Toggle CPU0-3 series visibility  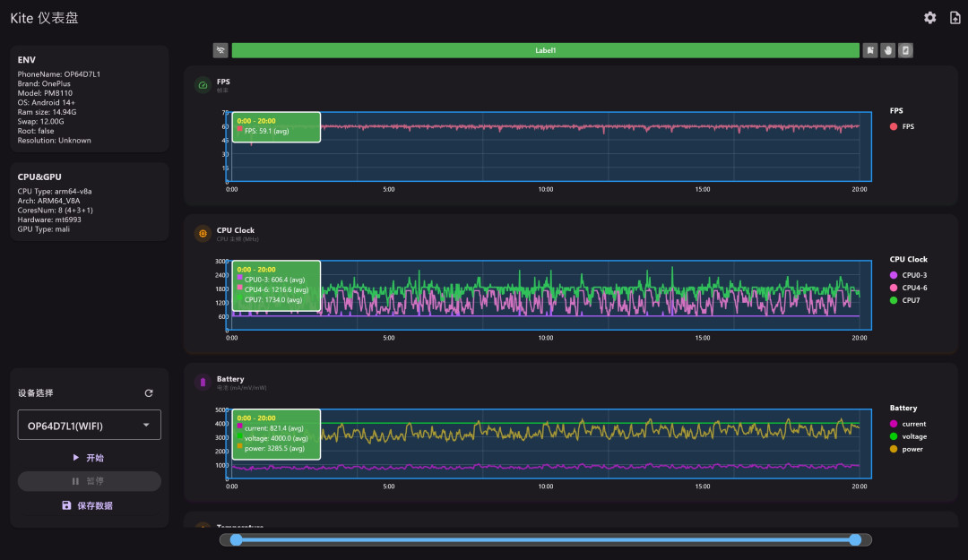pyautogui.click(x=908, y=275)
